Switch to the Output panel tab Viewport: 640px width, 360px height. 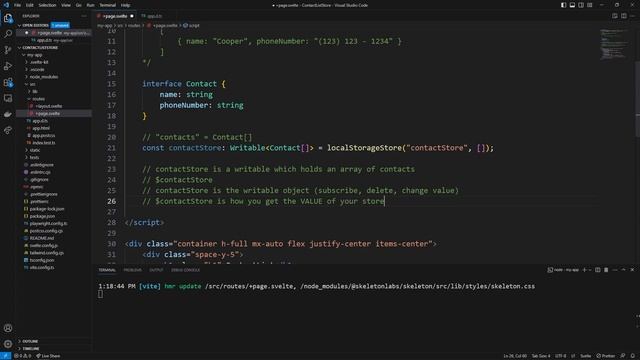pyautogui.click(x=156, y=270)
